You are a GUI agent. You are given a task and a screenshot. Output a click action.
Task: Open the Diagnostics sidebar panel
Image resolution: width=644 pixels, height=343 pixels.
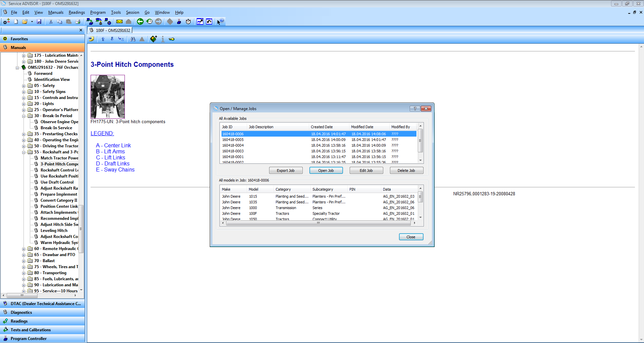(x=42, y=312)
